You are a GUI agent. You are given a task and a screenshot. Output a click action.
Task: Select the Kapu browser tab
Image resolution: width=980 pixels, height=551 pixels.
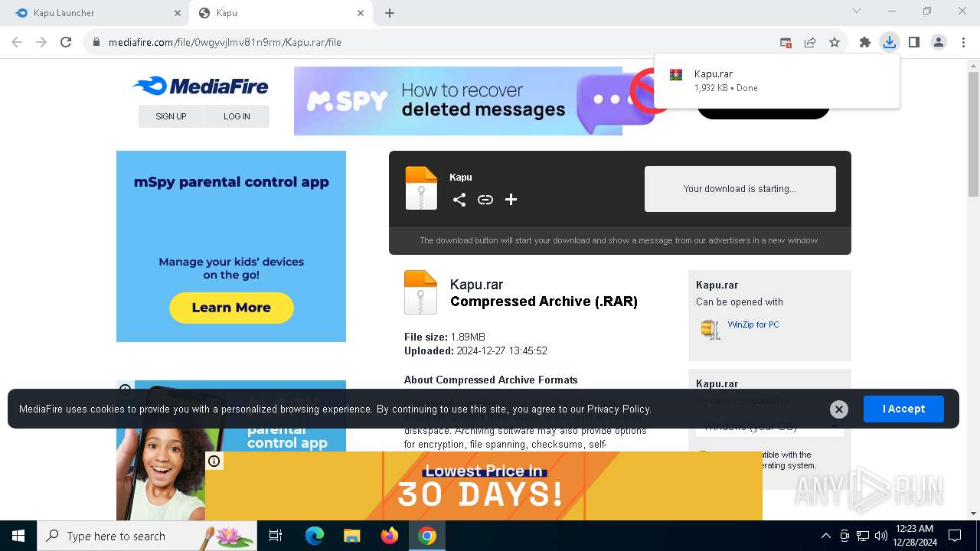coord(281,13)
